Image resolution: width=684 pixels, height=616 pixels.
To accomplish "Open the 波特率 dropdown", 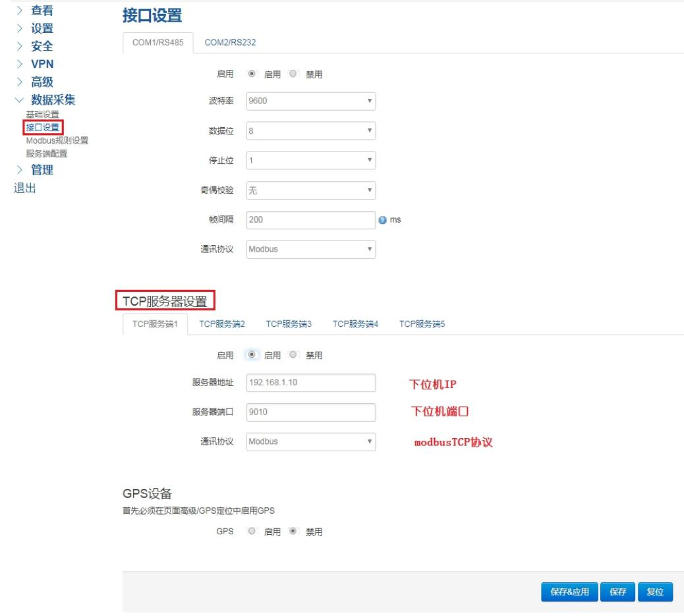I will click(x=310, y=101).
